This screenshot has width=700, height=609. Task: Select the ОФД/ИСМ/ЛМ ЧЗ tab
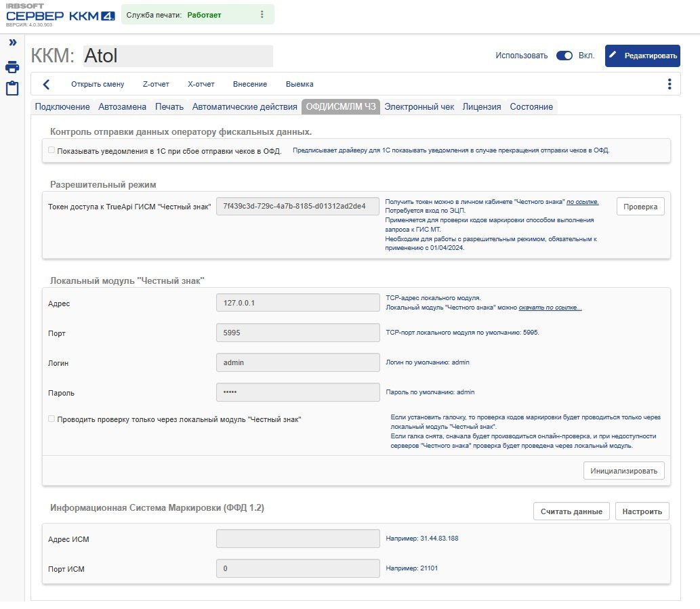tap(341, 106)
